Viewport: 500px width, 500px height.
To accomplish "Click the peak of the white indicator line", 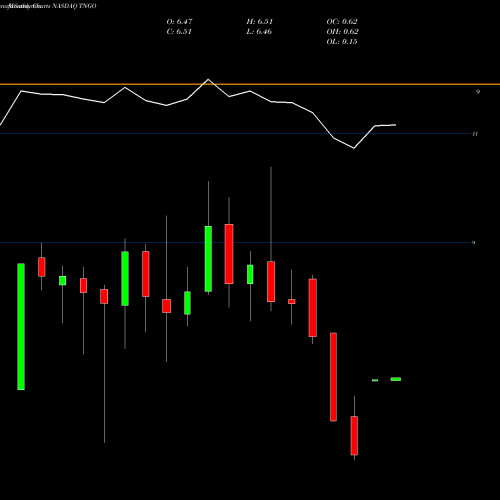I will point(208,79).
